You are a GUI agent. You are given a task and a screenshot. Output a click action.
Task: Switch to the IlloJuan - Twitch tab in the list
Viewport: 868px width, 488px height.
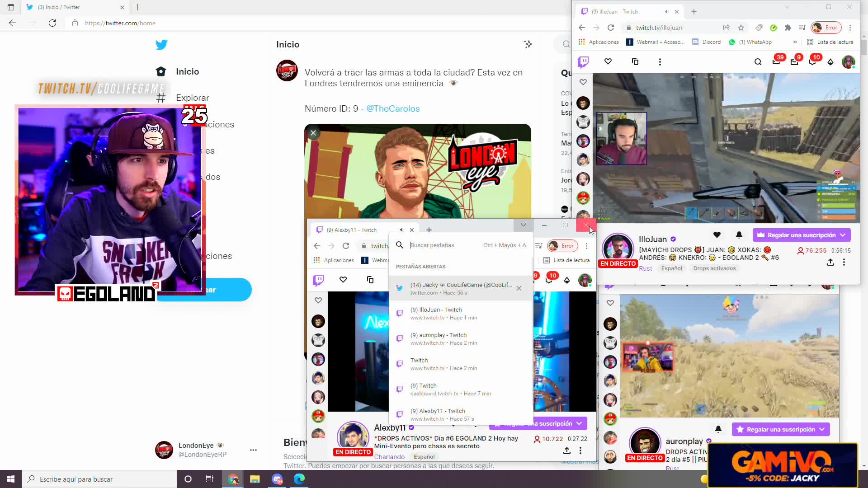click(x=461, y=314)
